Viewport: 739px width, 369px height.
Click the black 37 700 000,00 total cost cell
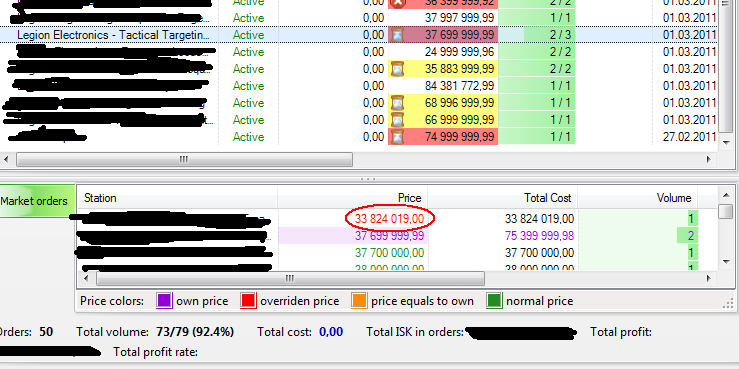point(539,253)
